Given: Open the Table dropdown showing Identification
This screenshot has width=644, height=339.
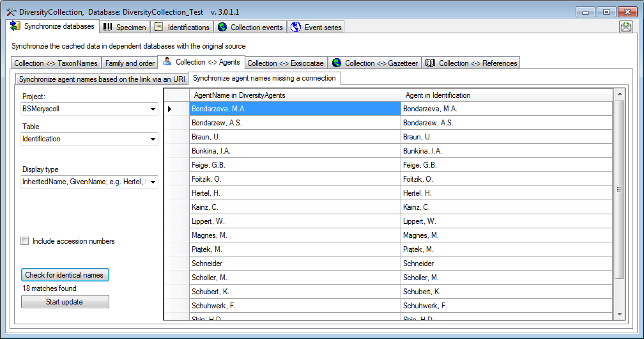Looking at the screenshot, I should click(x=89, y=139).
